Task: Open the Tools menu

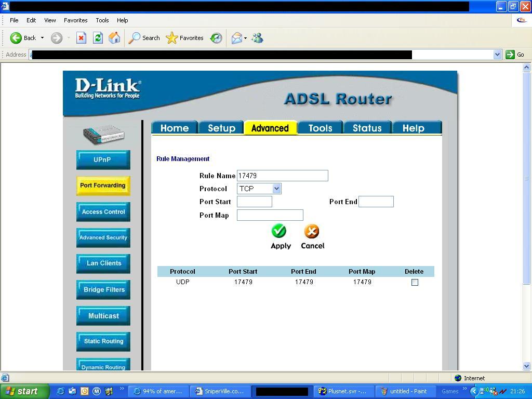Action: pos(102,20)
